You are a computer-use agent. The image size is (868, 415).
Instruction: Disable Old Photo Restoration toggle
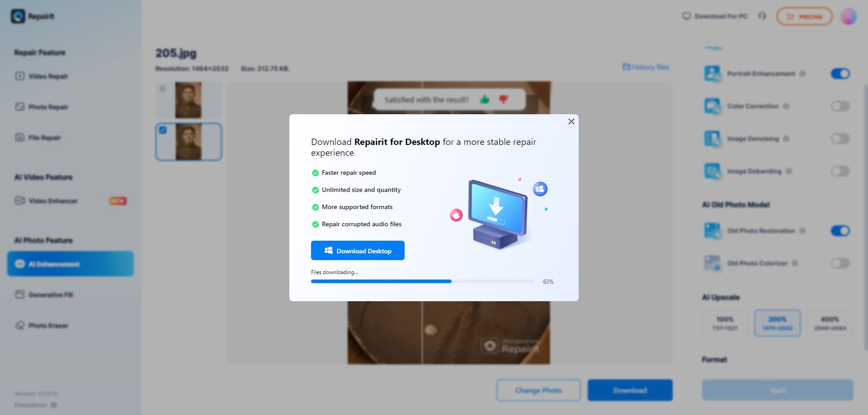click(840, 231)
